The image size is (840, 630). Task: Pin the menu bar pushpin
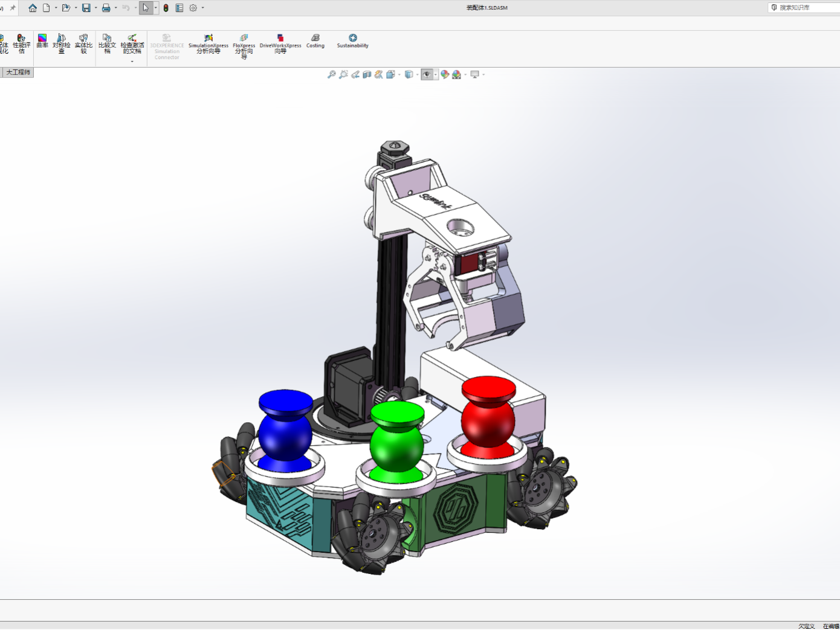click(13, 8)
